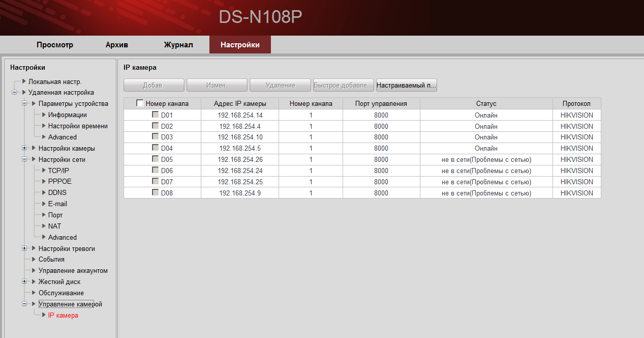
Task: Collapse the Управление камерой tree node
Action: click(24, 304)
